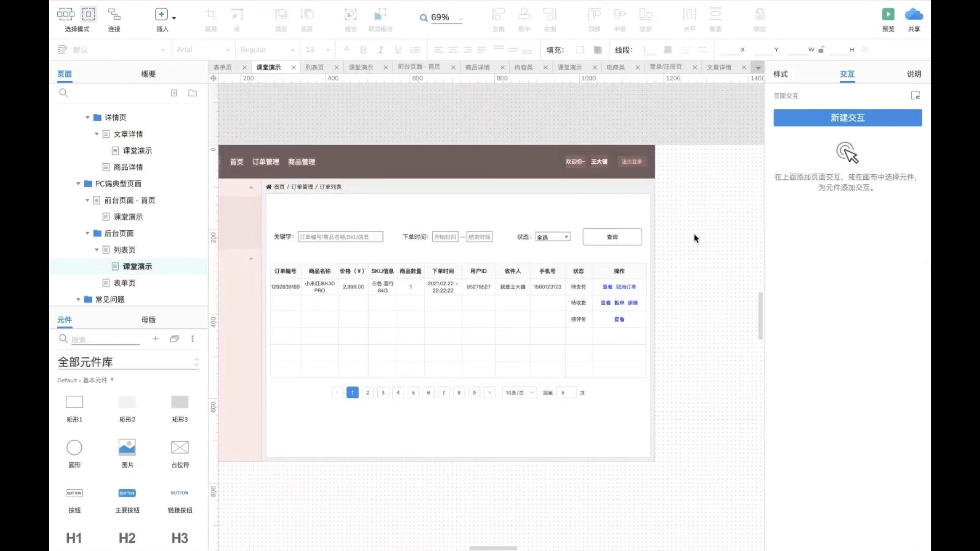Click the widget library options dots icon

[192, 339]
